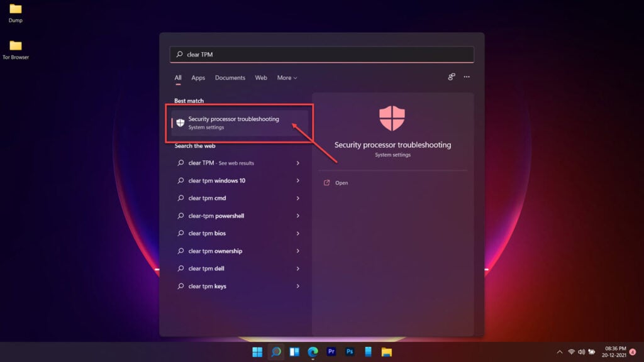644x362 pixels.
Task: Select the All search tab
Action: coord(178,77)
